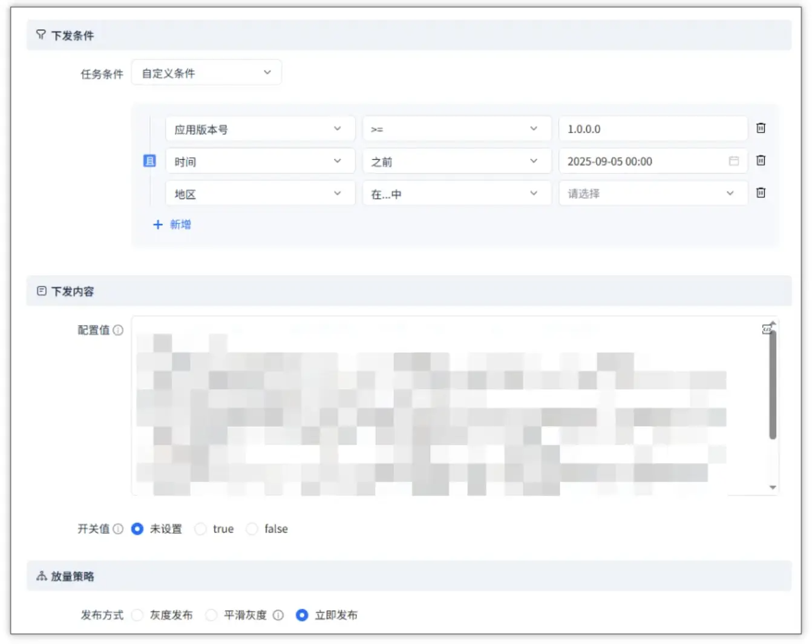Select the false radio button for 开关值
The width and height of the screenshot is (812, 644).
[x=252, y=528]
